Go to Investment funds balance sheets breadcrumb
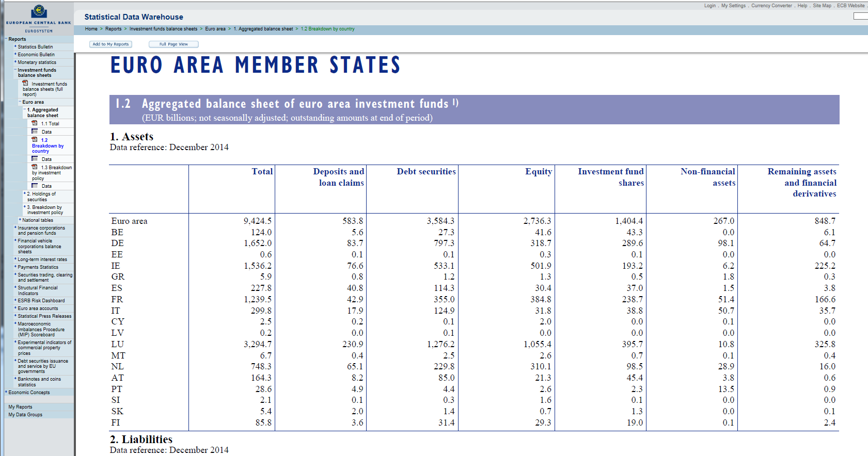This screenshot has height=456, width=868. click(x=163, y=29)
